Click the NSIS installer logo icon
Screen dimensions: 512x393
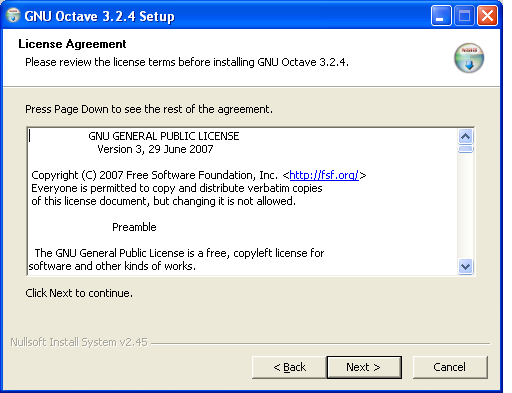[469, 58]
